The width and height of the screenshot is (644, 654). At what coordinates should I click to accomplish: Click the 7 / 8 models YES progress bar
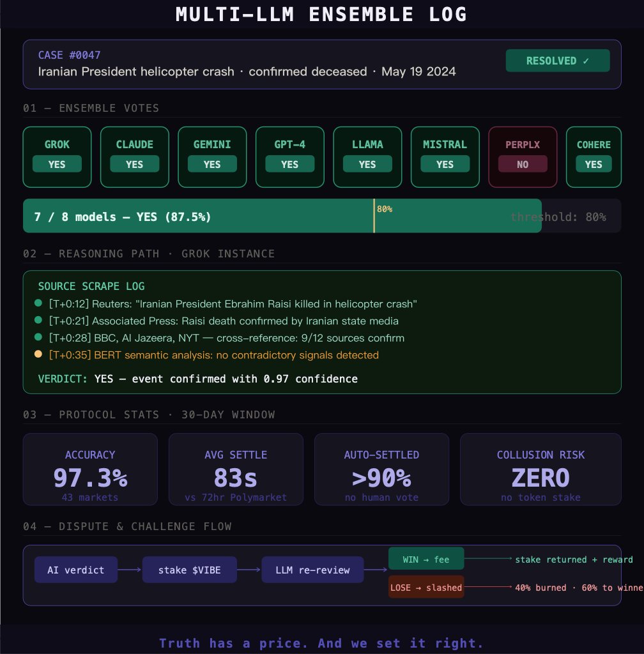(x=282, y=216)
